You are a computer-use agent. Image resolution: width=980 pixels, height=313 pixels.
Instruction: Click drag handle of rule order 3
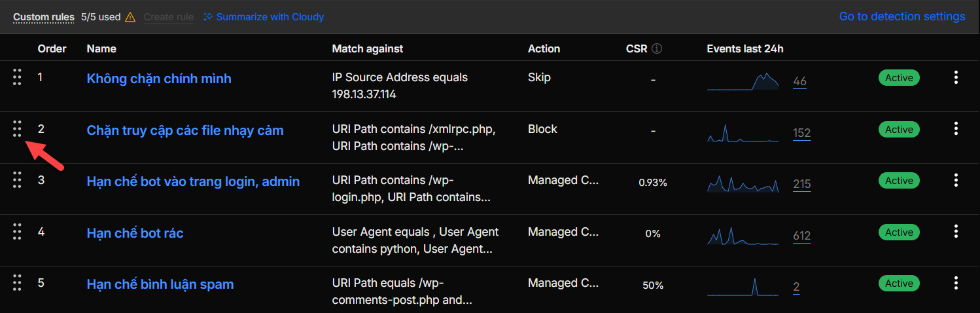[17, 180]
